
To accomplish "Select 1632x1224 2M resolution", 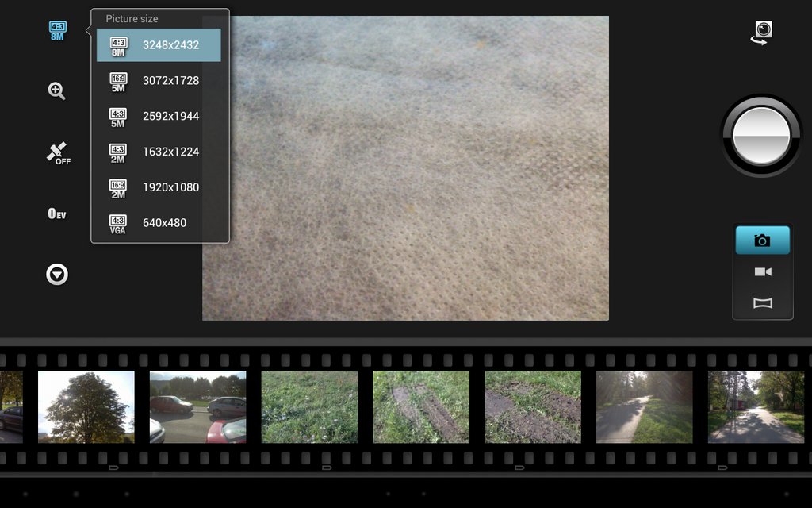I will pos(159,152).
